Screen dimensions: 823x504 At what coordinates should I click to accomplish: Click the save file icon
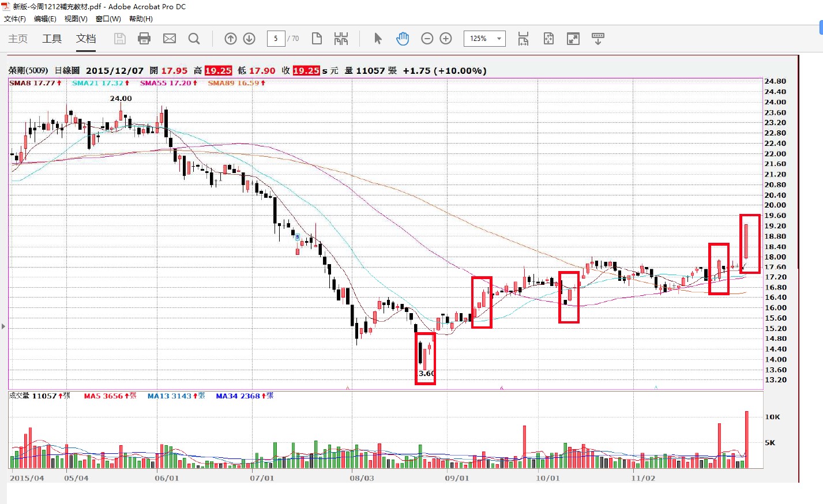(x=120, y=39)
